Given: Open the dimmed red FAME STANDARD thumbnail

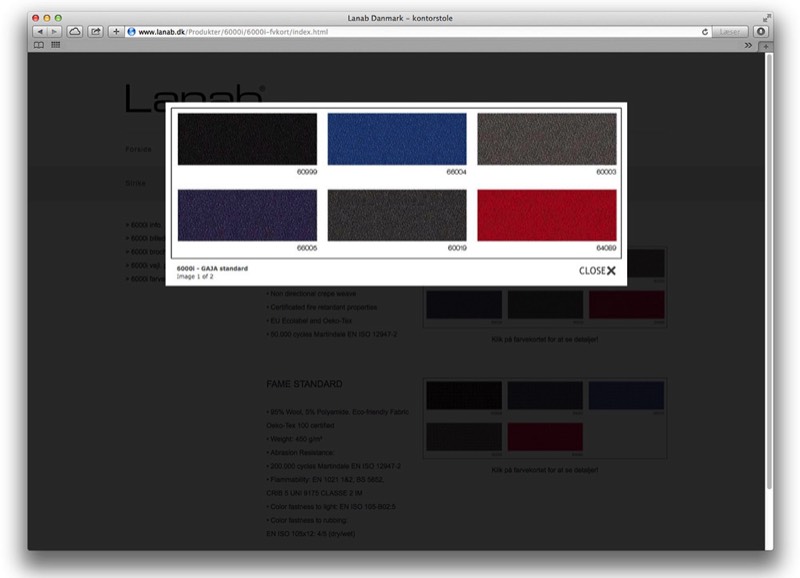Looking at the screenshot, I should click(545, 437).
